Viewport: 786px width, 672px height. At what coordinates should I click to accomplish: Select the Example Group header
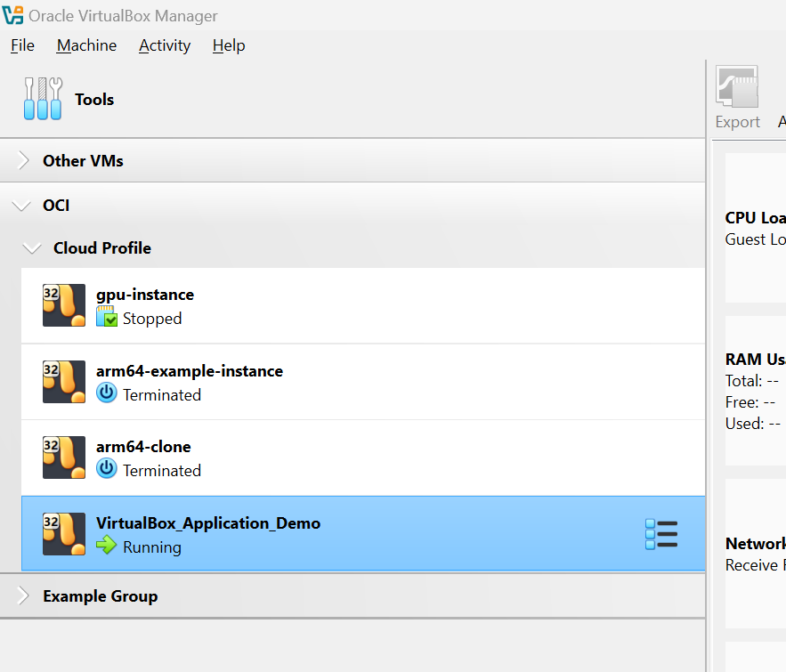pyautogui.click(x=352, y=596)
